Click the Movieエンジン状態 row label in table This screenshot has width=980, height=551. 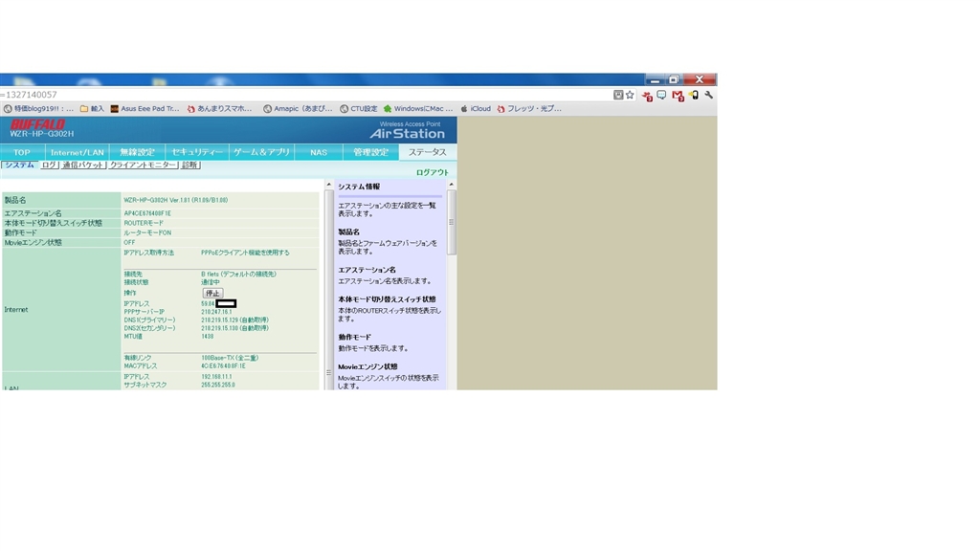point(33,242)
